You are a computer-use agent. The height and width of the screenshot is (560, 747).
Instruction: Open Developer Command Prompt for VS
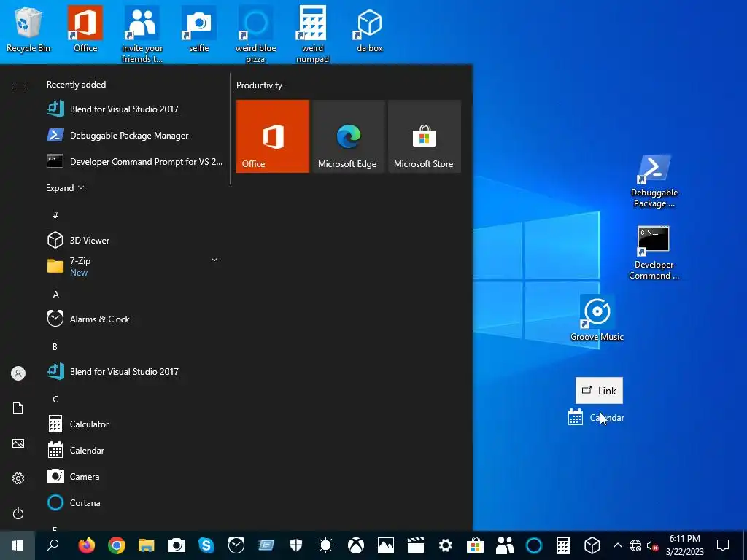[133, 161]
